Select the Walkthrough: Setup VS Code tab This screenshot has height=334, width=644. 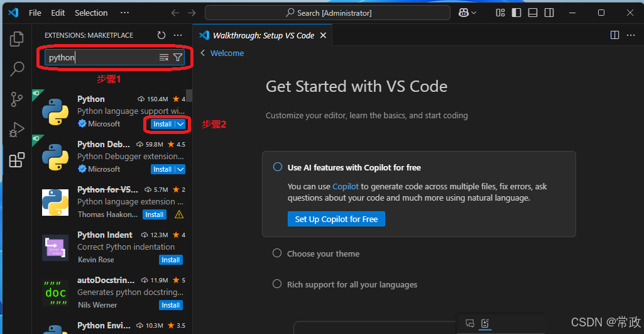click(x=263, y=35)
